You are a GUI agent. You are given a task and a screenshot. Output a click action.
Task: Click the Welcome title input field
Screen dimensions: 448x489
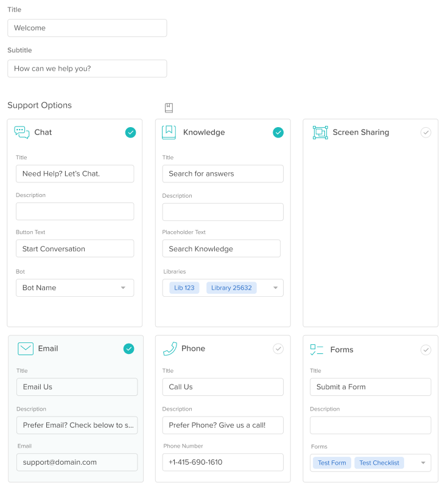87,28
